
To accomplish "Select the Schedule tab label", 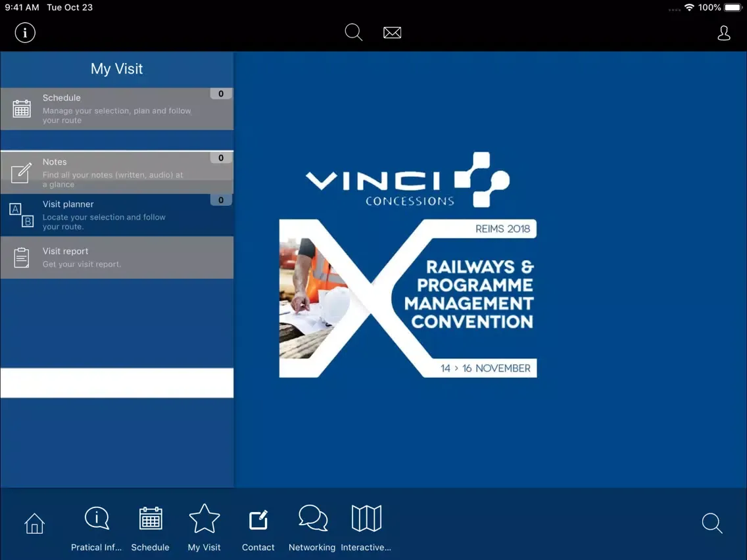I will click(150, 547).
